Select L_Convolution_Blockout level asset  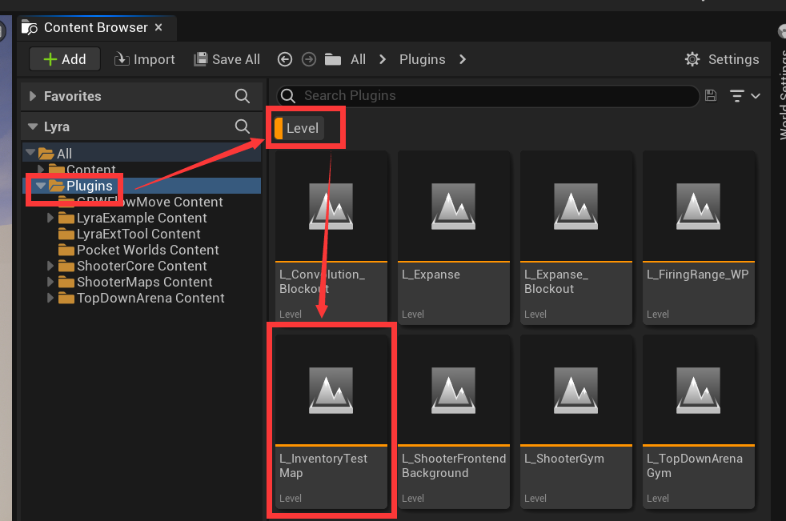click(x=331, y=238)
